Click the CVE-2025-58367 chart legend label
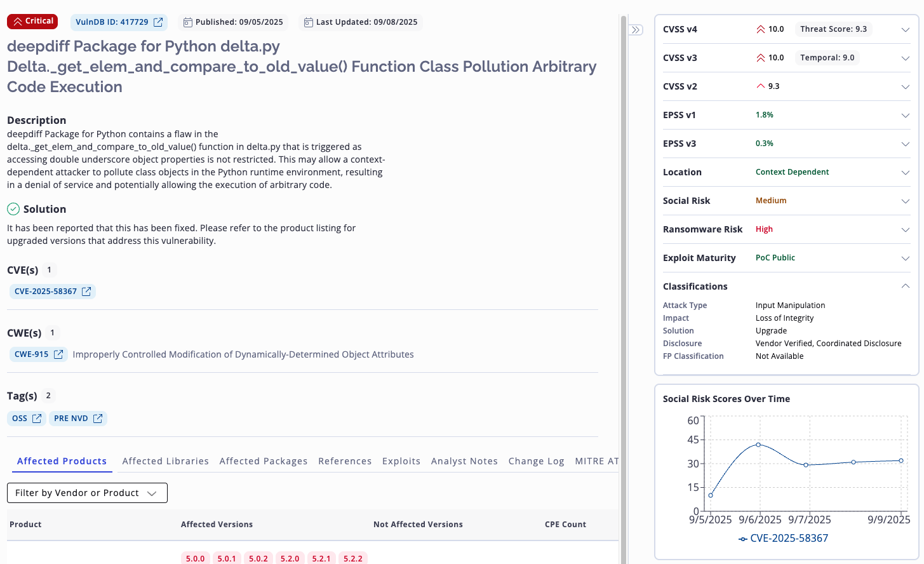 [x=789, y=539]
